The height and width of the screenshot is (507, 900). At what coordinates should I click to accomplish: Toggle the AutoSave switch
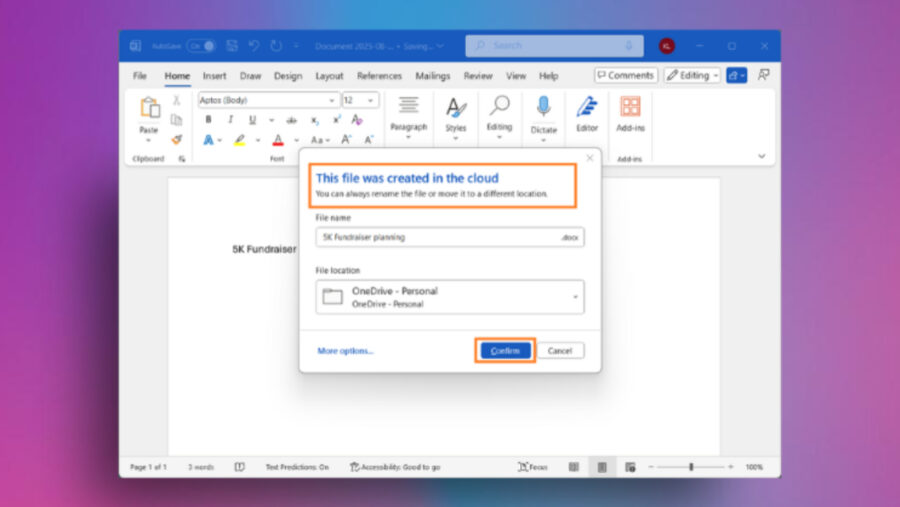[201, 46]
